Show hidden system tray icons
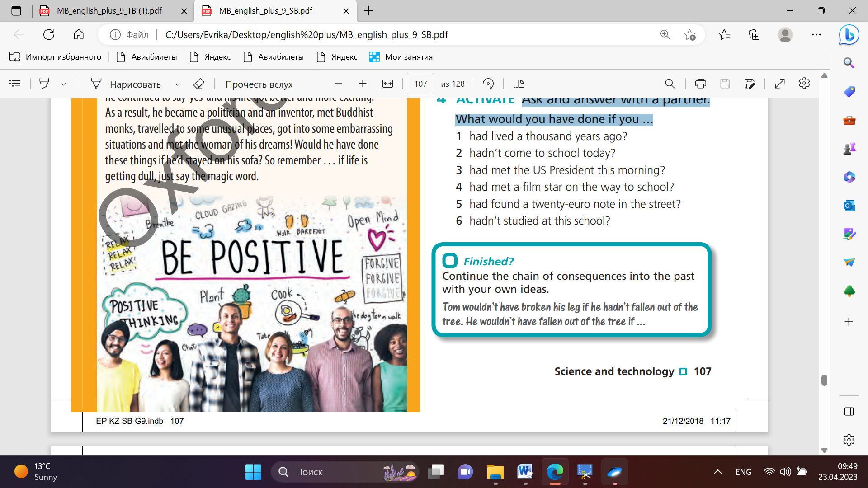Screen dimensions: 868x488 coord(717,472)
